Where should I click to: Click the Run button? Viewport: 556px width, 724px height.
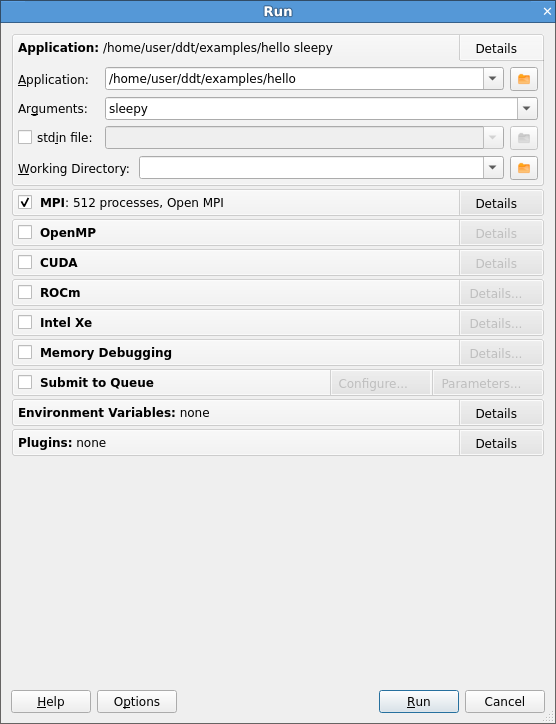coord(419,702)
